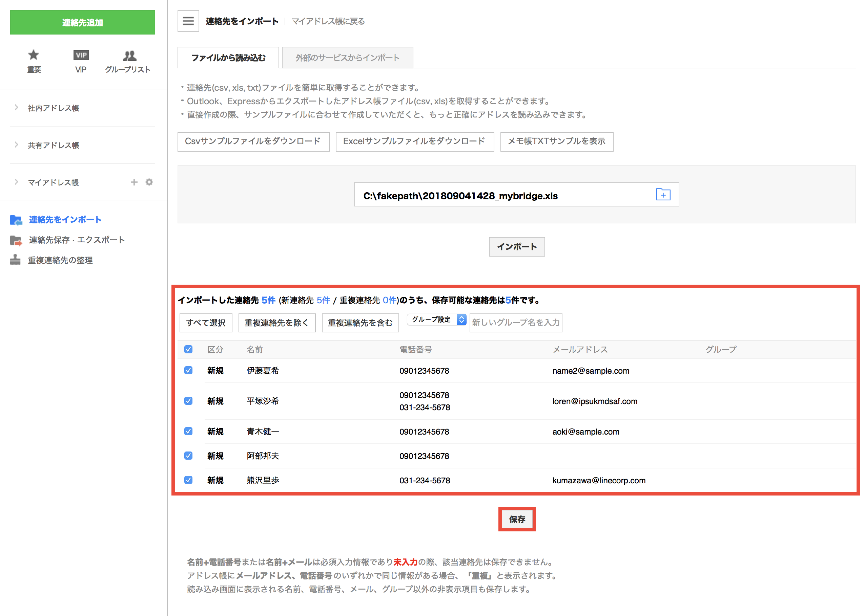Viewport: 864px width, 616px height.
Task: Click the 連絡先保存・エクスポート folder icon
Action: 16,240
